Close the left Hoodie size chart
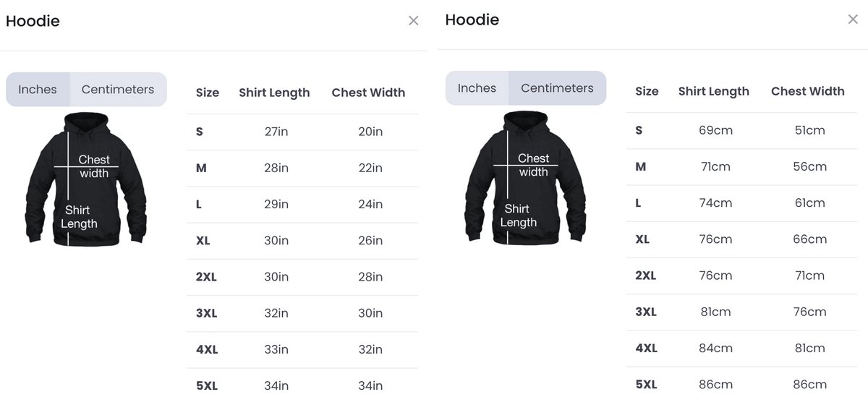Screen dimensions: 868x418 point(413,21)
